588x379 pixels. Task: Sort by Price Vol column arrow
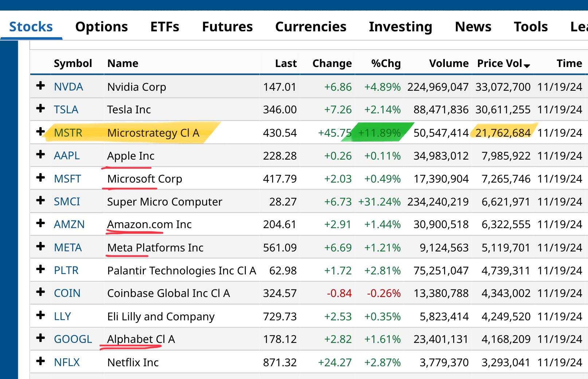[526, 66]
